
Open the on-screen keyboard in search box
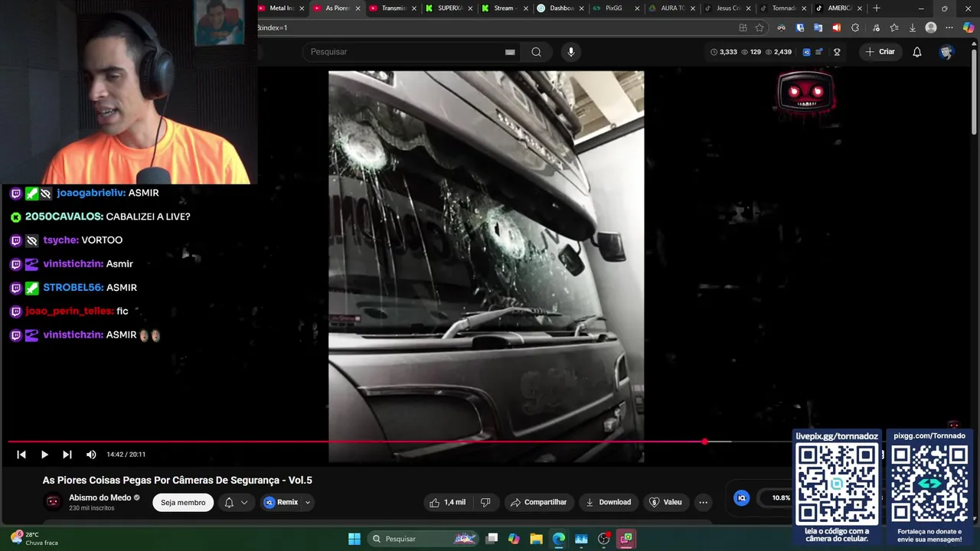coord(510,52)
